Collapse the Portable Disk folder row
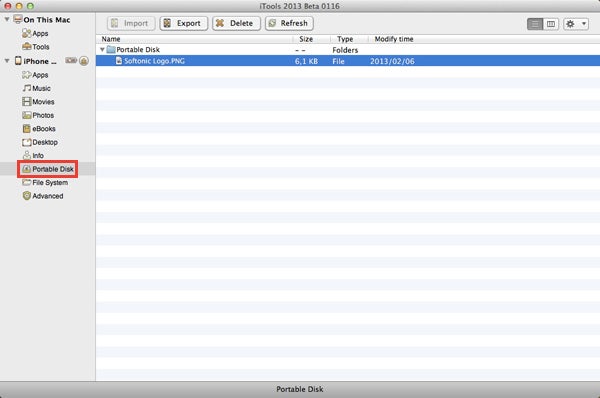The height and width of the screenshot is (398, 600). click(102, 49)
